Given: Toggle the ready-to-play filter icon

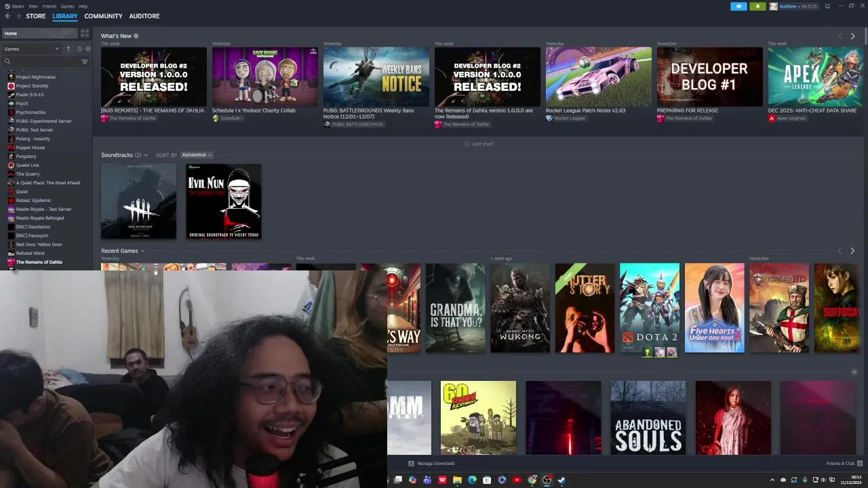Looking at the screenshot, I should tap(88, 49).
